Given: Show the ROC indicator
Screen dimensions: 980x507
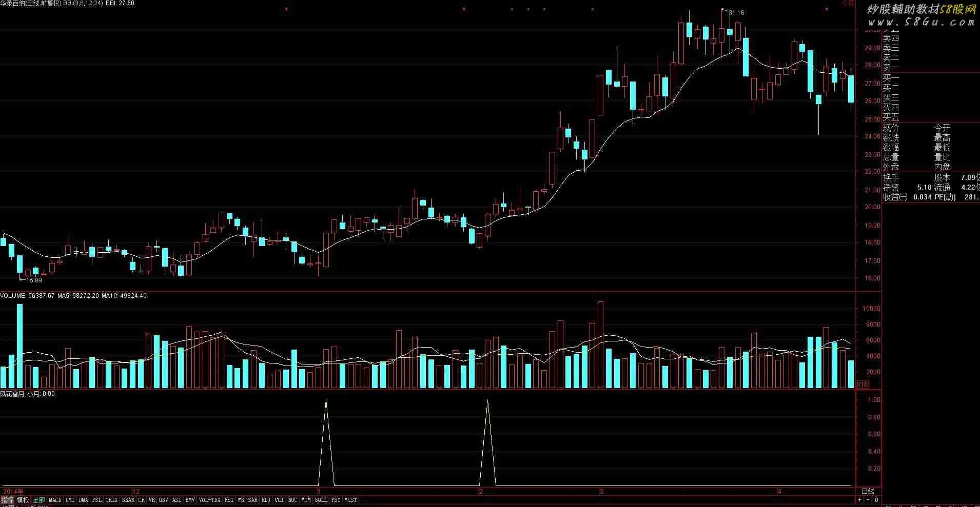Looking at the screenshot, I should pyautogui.click(x=292, y=500).
